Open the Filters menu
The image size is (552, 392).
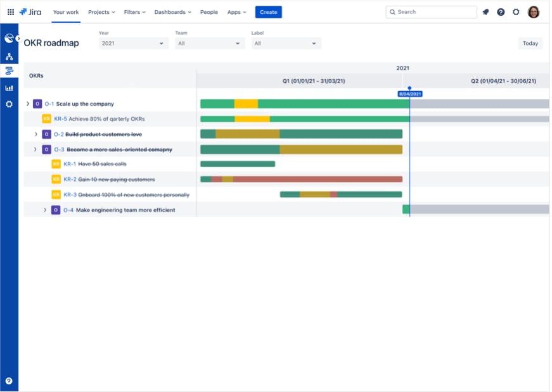(134, 12)
